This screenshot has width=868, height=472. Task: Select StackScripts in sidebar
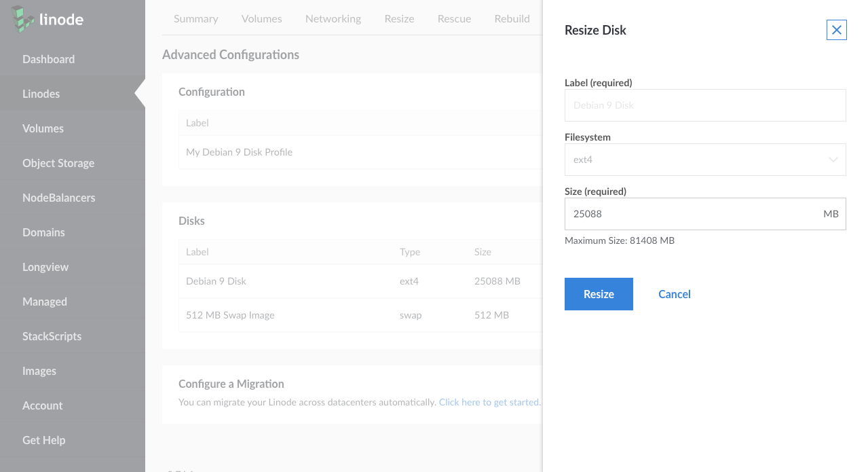click(x=52, y=336)
